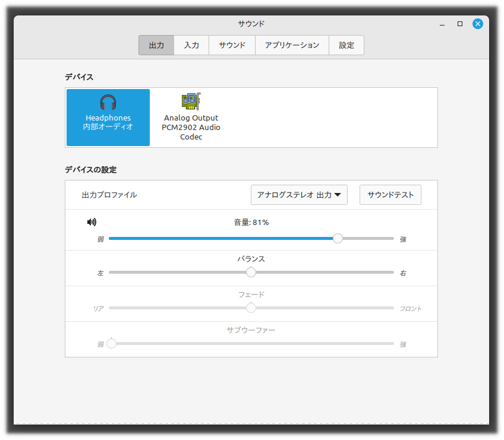Click the 強 label of the volume slider

coord(403,239)
